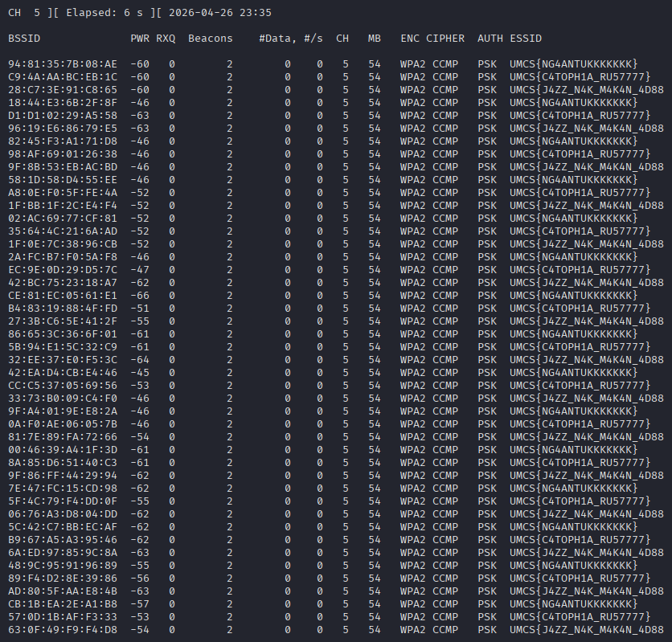This screenshot has width=672, height=642.
Task: Select BSSID 1F:0E:7C:38:96:CB
Action: coord(63,244)
